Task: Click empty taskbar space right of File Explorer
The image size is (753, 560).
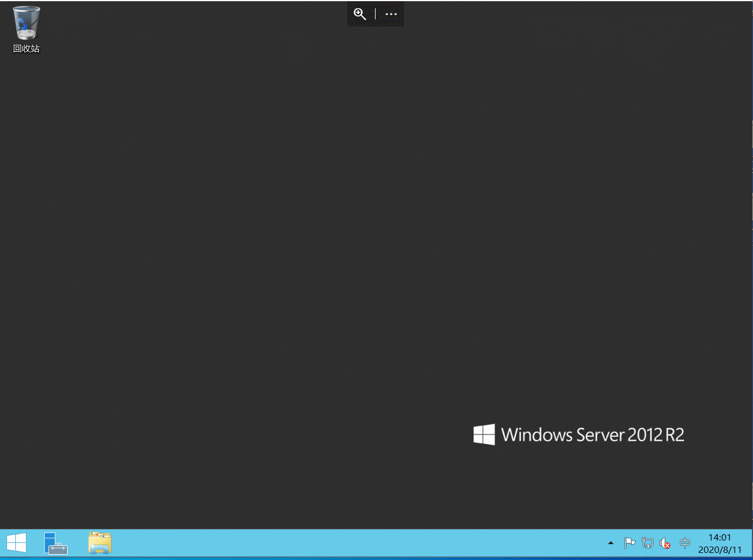Action: [x=353, y=543]
